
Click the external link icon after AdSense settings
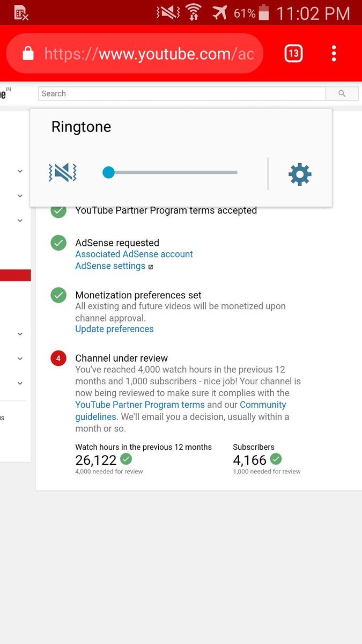(151, 267)
